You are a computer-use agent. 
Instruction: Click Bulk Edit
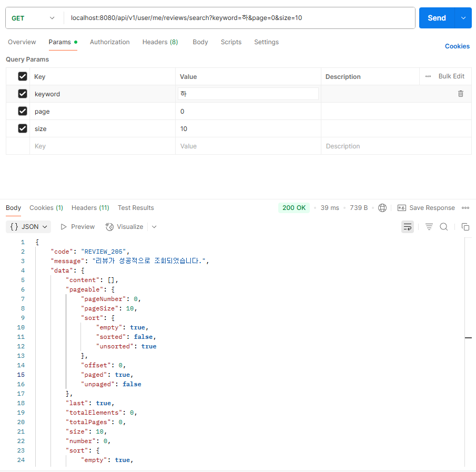451,76
